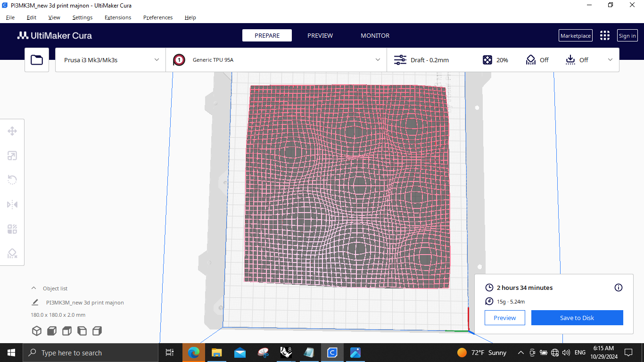
Task: Select the Rotate tool
Action: pos(12,180)
